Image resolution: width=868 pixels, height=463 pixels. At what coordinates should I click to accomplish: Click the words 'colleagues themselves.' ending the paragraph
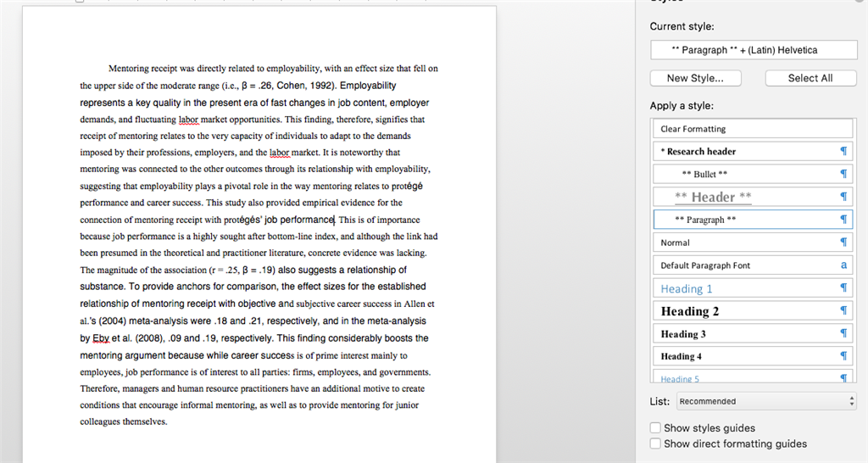click(124, 421)
